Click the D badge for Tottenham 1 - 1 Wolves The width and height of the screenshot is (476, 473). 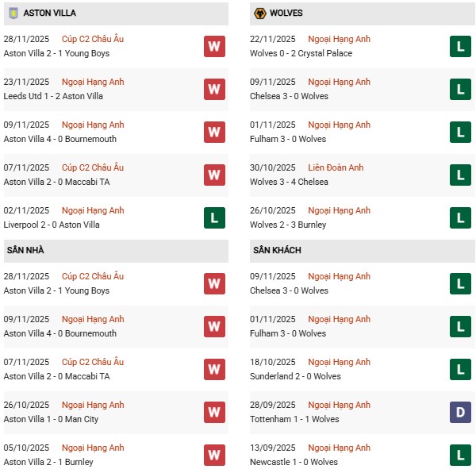point(460,412)
